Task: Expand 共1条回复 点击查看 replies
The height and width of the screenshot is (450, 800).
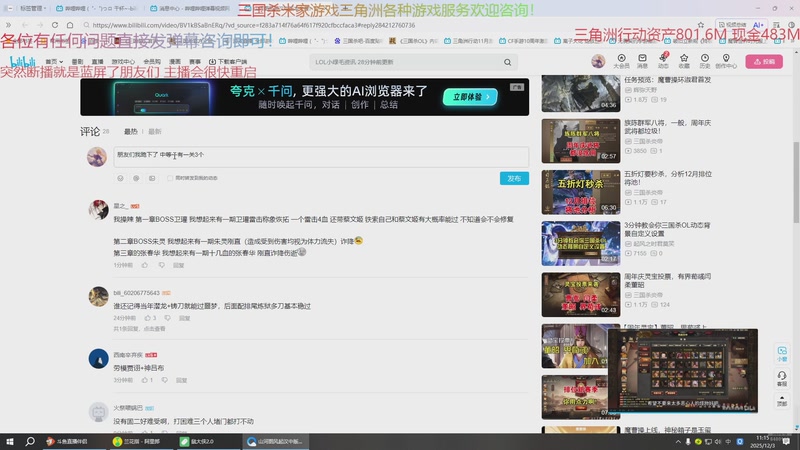Action: (139, 329)
